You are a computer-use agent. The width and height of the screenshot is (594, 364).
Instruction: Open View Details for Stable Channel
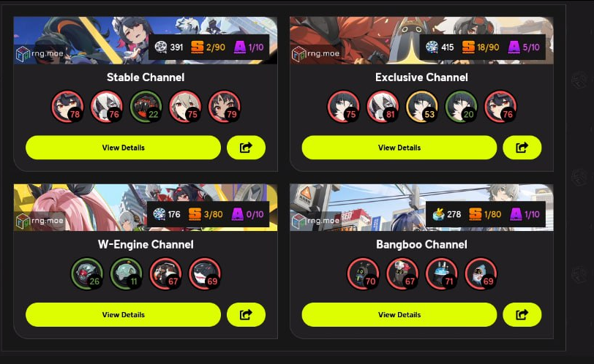coord(123,147)
